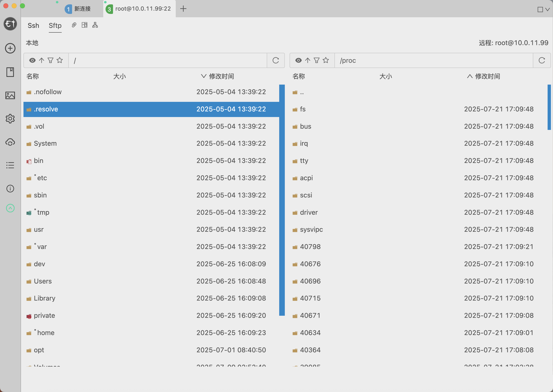Select the .resolve local folder
553x392 pixels.
tap(151, 109)
